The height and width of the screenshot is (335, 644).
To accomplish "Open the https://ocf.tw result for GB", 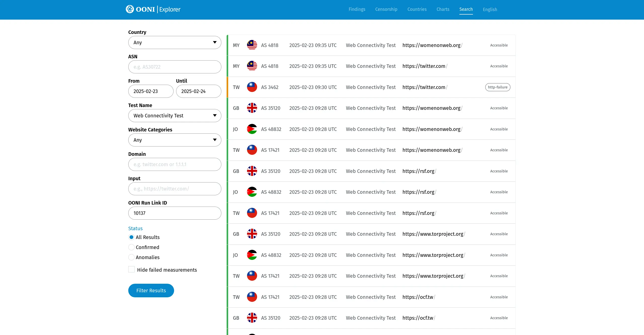I will click(418, 318).
